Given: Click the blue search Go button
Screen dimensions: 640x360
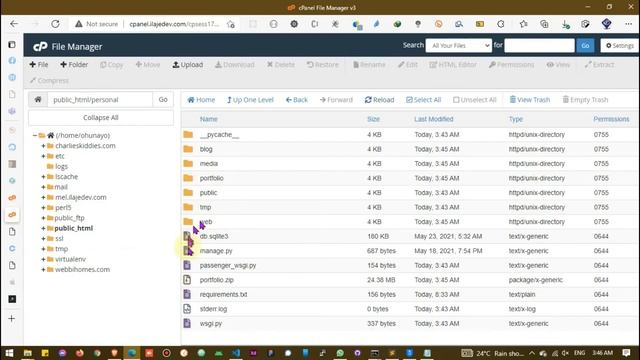Looking at the screenshot, I should [x=585, y=45].
